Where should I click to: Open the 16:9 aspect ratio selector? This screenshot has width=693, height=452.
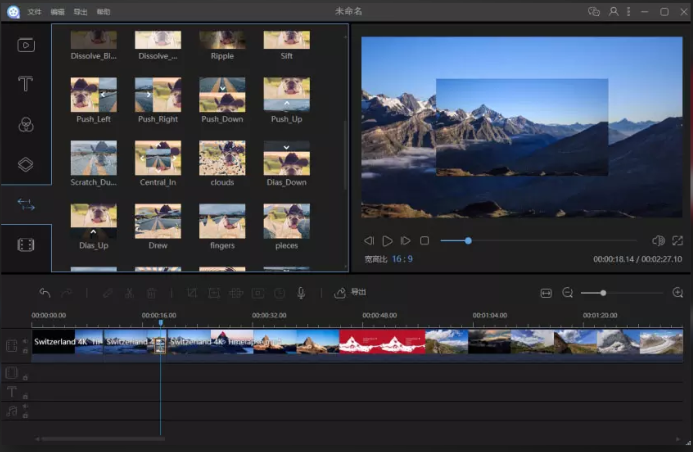click(x=403, y=259)
